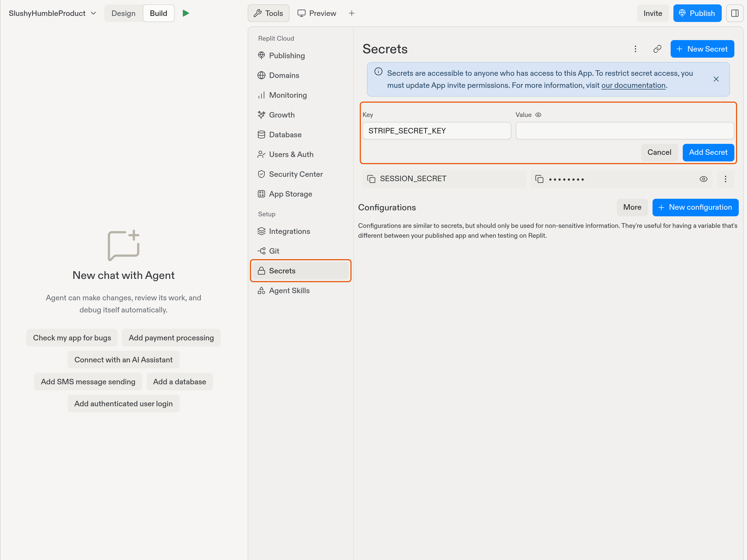Screen dimensions: 747x560
Task: Select Secrets in sidebar
Action: (300, 271)
